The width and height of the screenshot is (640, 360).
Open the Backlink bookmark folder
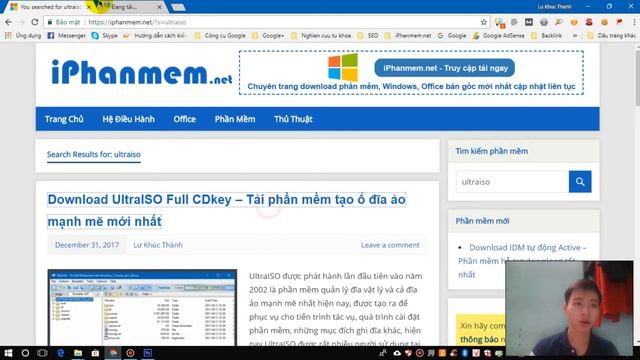[x=547, y=36]
